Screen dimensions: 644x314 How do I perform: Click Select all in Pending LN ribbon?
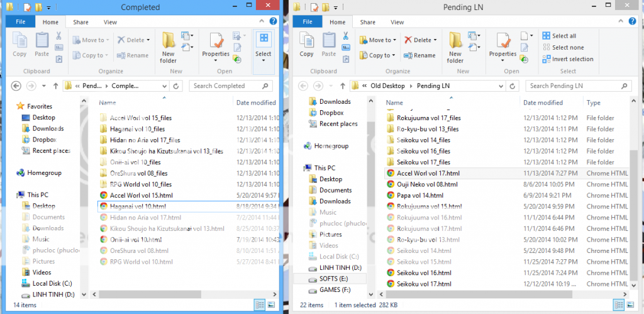point(558,36)
